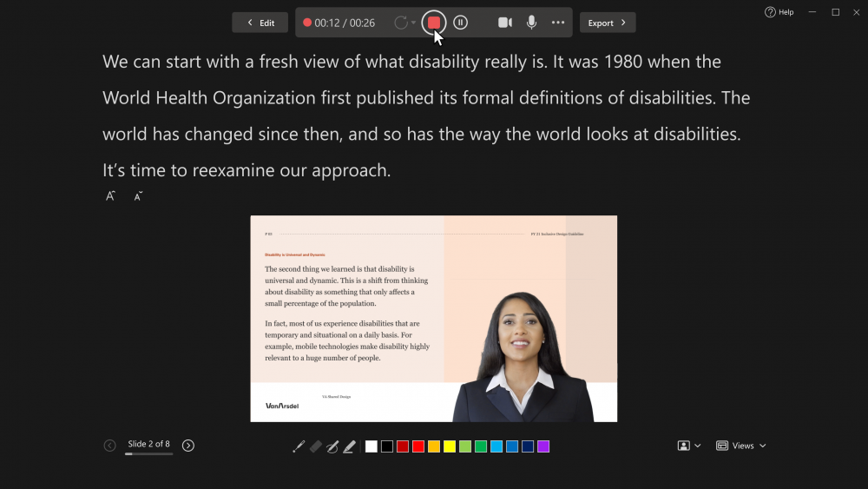Click the Export button

coord(607,23)
